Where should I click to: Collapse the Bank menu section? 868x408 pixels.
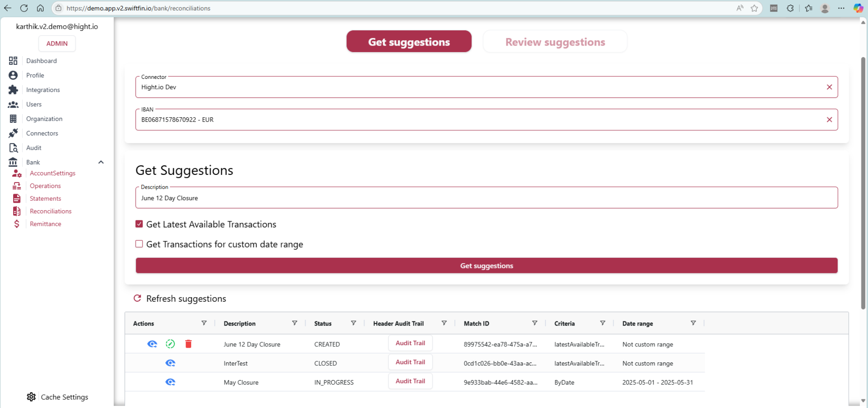101,162
